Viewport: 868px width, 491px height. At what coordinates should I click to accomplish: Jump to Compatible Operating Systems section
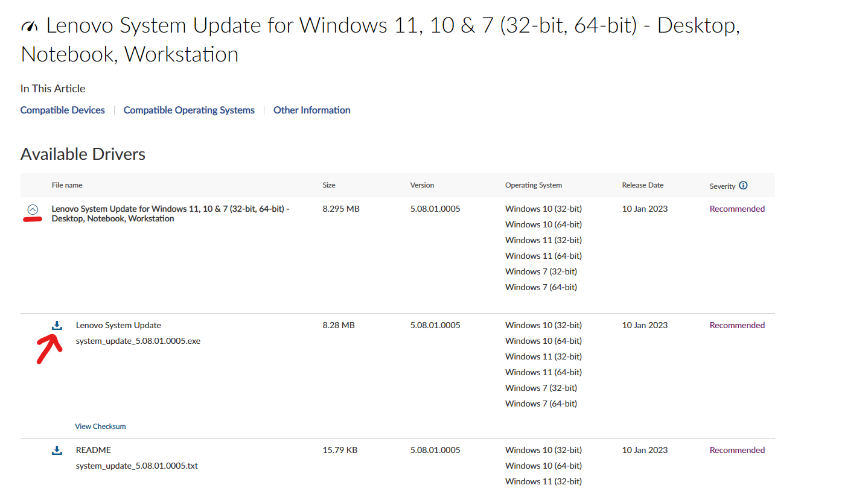[189, 110]
